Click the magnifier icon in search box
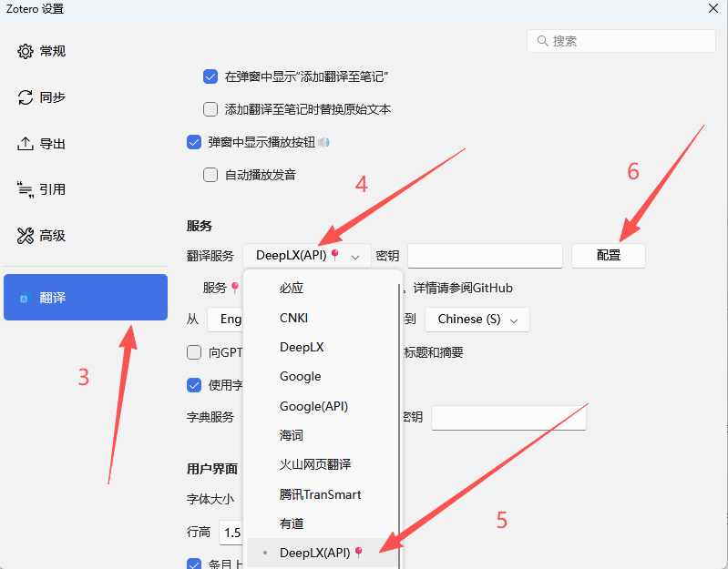728x569 pixels. click(542, 41)
